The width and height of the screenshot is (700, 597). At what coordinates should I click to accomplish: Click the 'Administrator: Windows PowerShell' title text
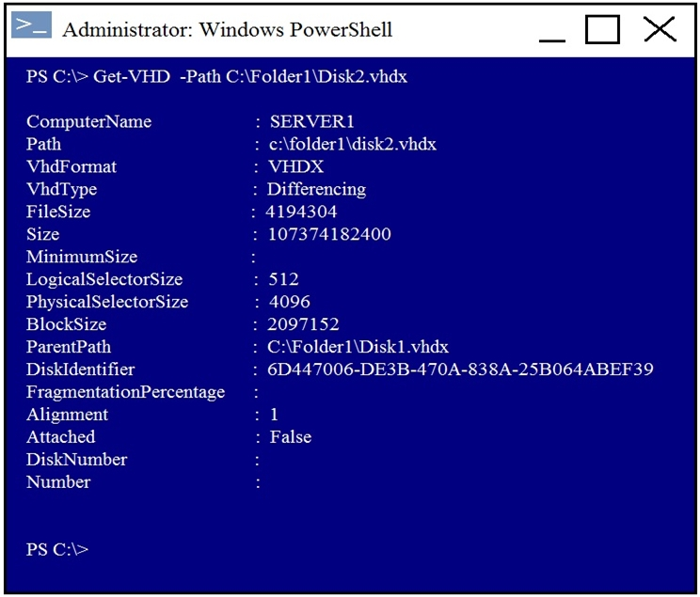228,30
